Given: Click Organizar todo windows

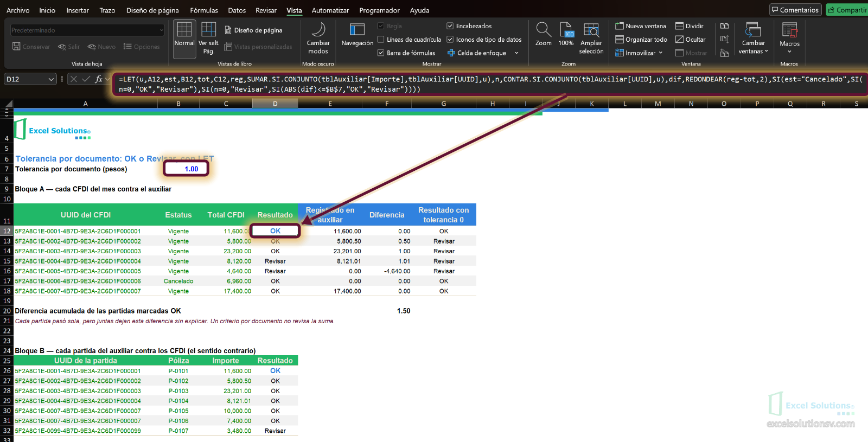Looking at the screenshot, I should (641, 40).
